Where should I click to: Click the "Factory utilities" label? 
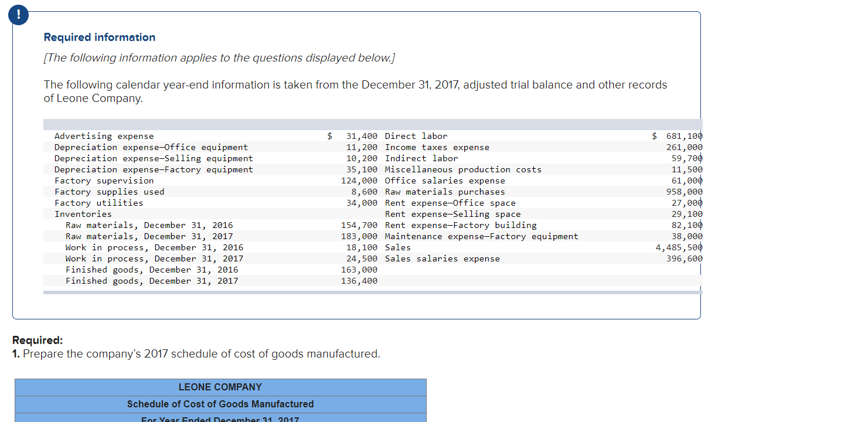(x=99, y=203)
